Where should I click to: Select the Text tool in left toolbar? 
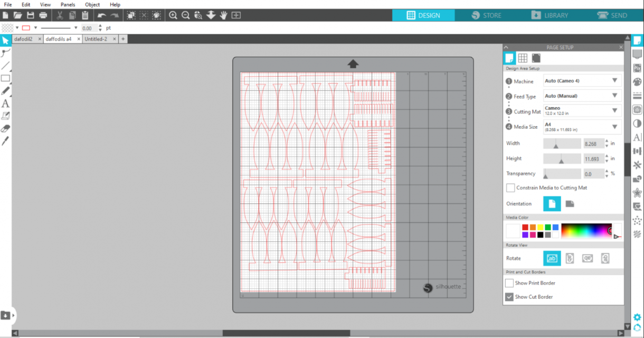[5, 104]
